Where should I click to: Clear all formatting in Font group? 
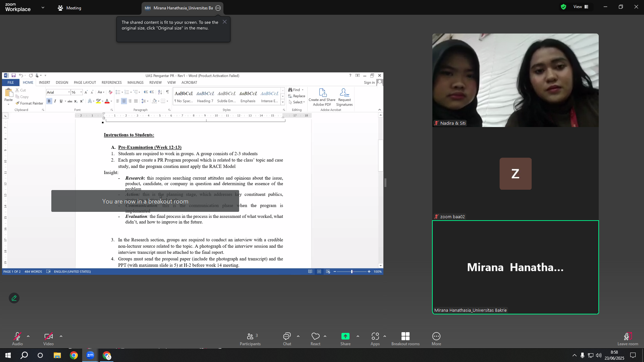(x=110, y=92)
